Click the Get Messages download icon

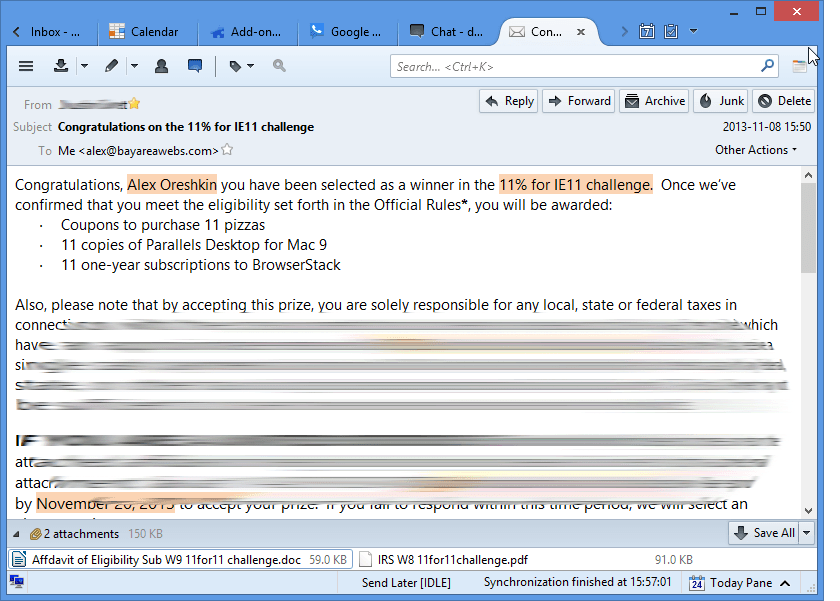tap(61, 66)
